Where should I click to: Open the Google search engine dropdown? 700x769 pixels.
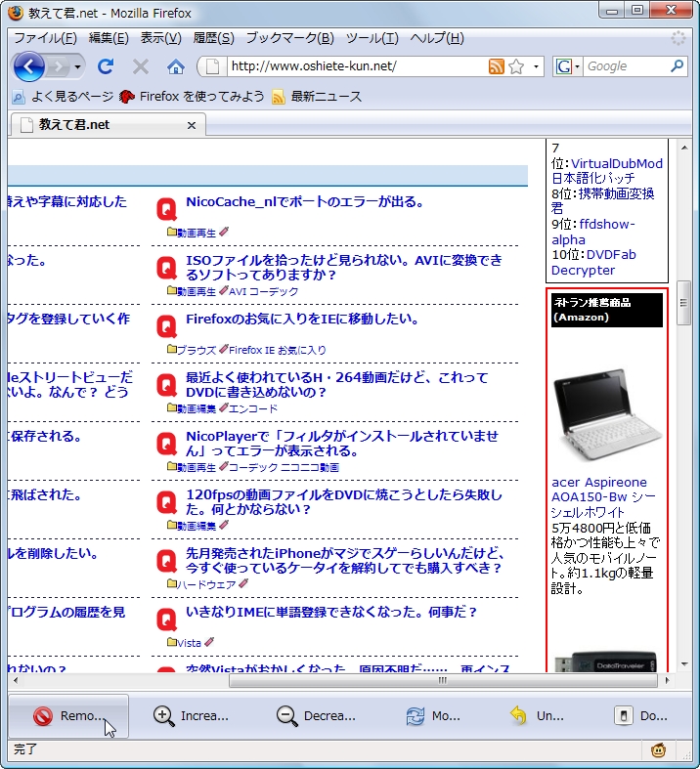[567, 66]
